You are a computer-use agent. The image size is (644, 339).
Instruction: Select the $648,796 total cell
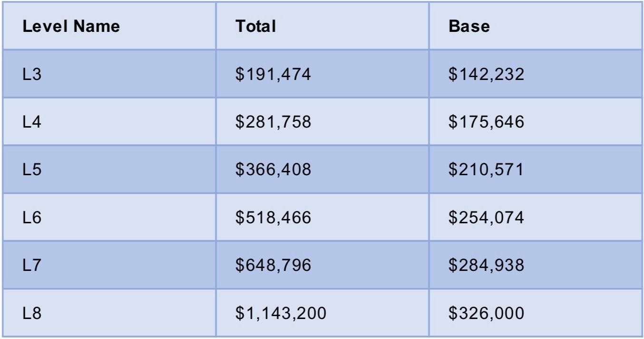(x=273, y=265)
